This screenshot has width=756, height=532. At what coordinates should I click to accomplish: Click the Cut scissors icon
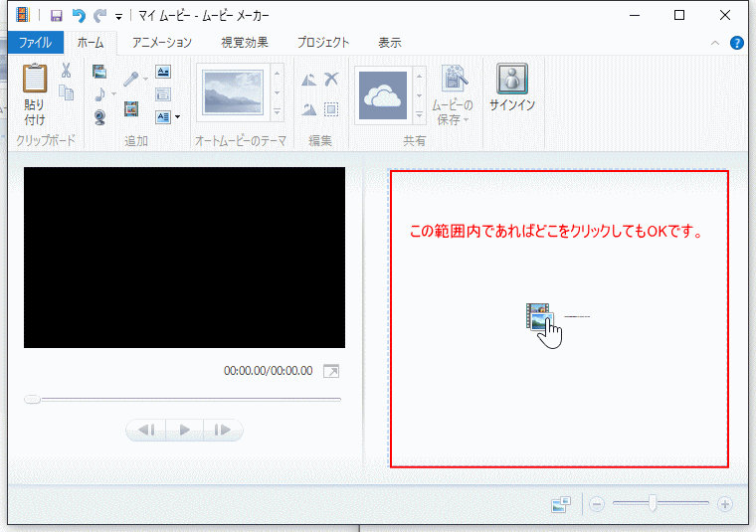click(66, 71)
